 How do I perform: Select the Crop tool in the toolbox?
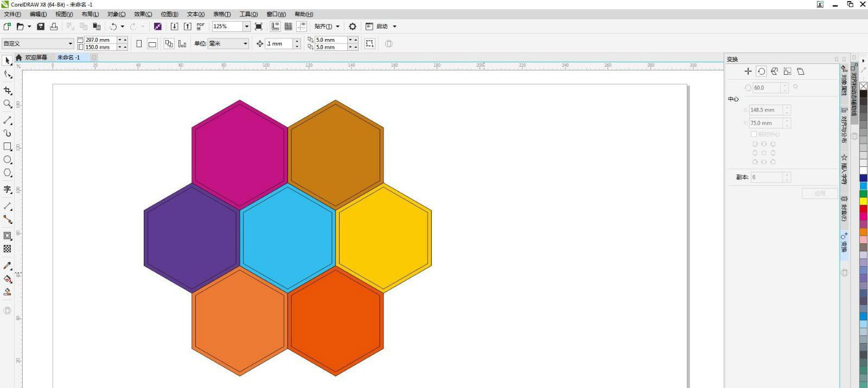(8, 90)
